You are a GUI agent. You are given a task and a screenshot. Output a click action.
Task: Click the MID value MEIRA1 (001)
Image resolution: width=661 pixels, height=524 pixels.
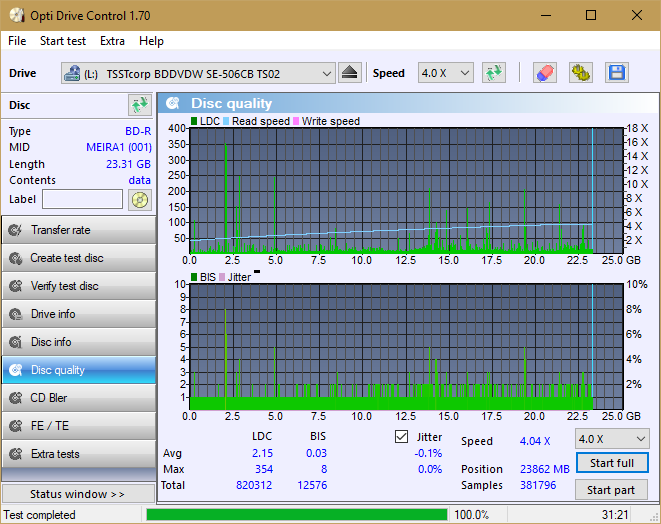(x=119, y=147)
